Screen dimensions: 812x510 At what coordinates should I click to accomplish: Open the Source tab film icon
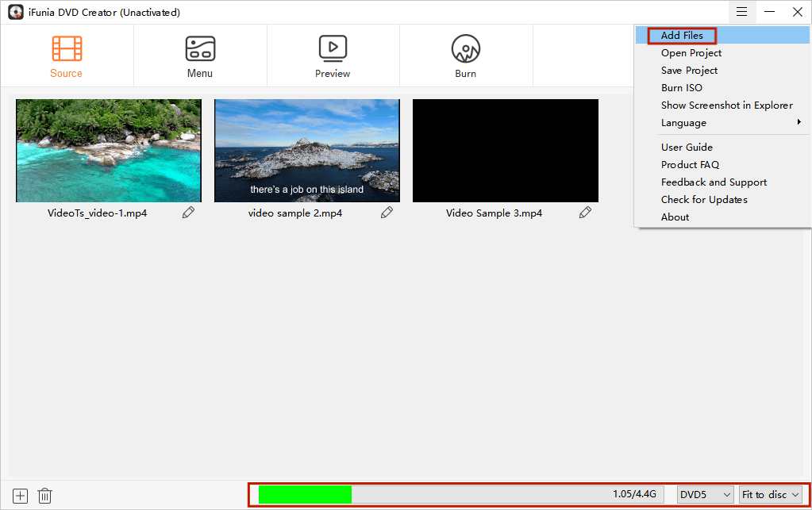coord(67,49)
